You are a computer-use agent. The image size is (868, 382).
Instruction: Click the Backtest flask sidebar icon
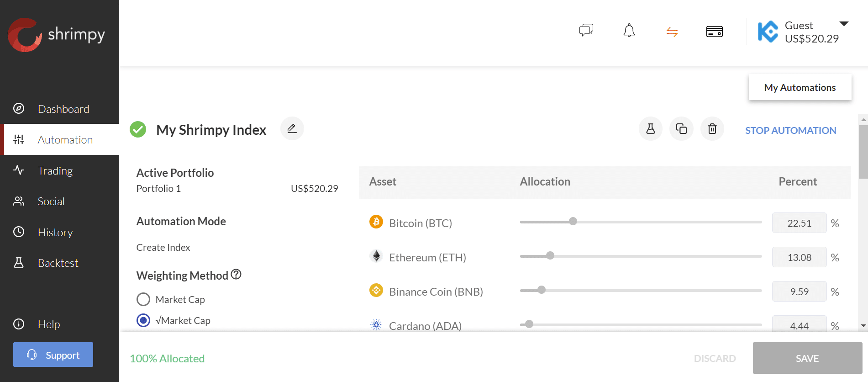click(19, 263)
